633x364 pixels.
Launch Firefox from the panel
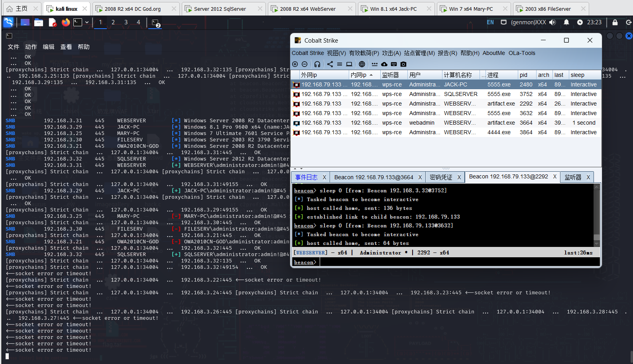coord(66,22)
